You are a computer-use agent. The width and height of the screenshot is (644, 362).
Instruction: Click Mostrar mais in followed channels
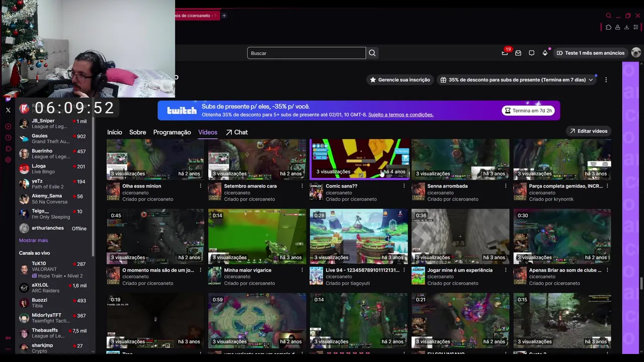33,240
